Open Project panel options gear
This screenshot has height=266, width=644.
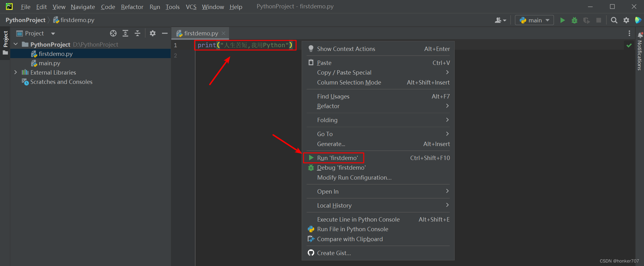tap(153, 33)
